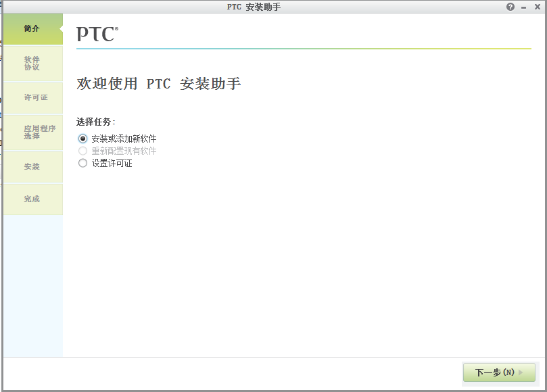The image size is (547, 392).
Task: Switch to the 许可证 sidebar step
Action: [33, 97]
